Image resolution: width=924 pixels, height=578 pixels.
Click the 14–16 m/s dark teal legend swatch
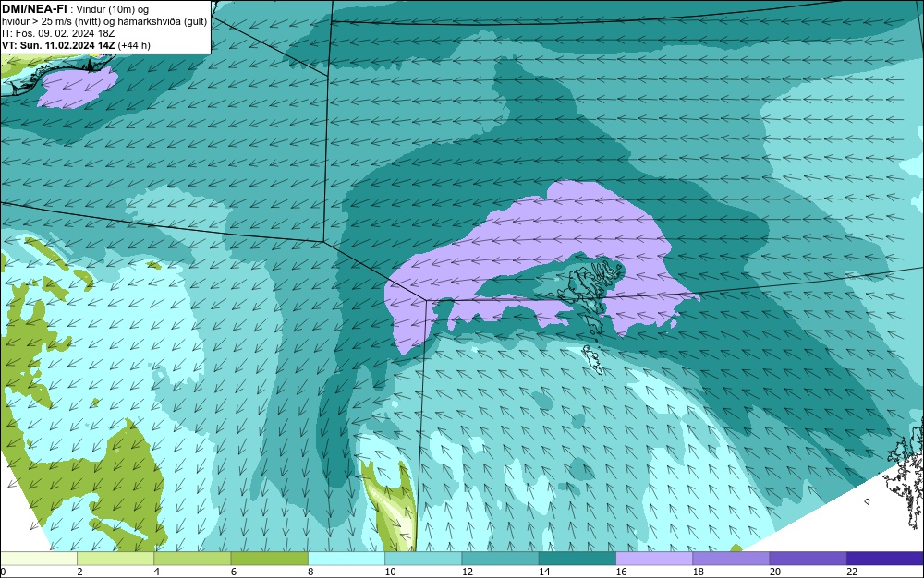[x=577, y=559]
